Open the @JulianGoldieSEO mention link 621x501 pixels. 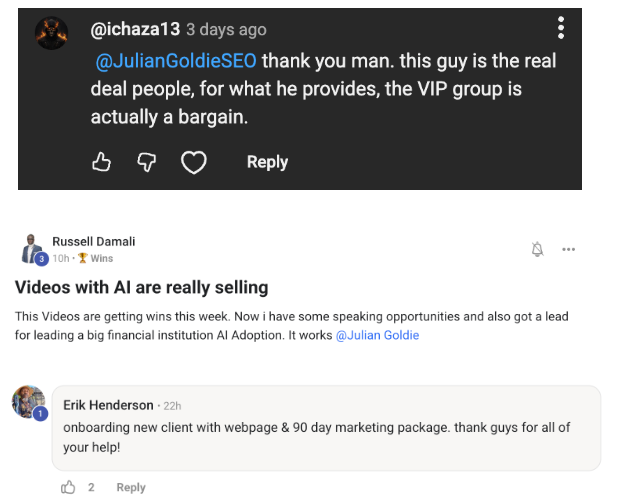176,61
